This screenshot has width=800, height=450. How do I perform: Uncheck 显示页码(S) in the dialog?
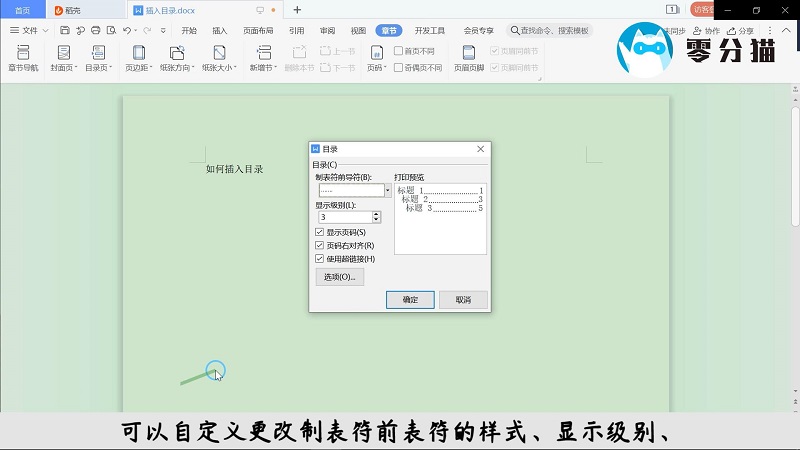[x=320, y=232]
